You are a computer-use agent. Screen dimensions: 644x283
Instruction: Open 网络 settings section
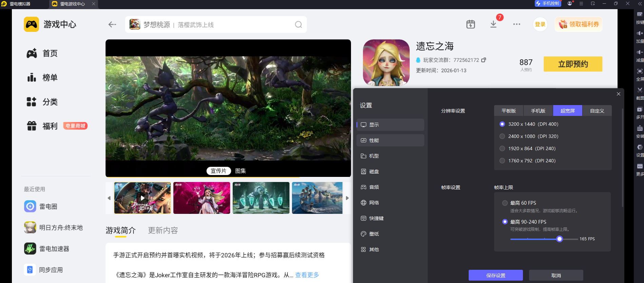tap(390, 203)
